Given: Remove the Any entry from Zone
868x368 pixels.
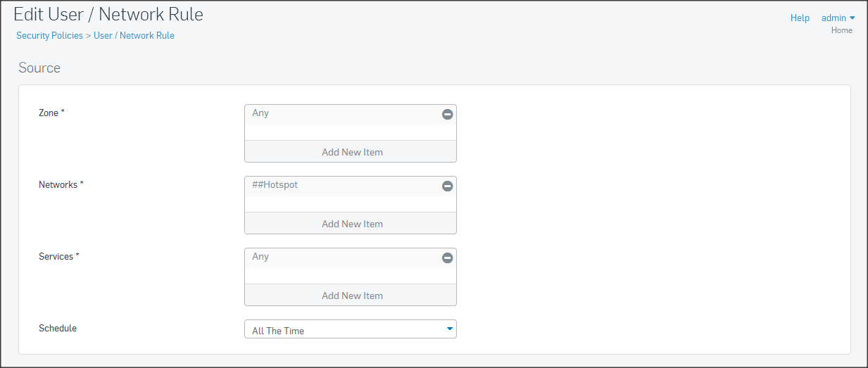Looking at the screenshot, I should pos(447,114).
